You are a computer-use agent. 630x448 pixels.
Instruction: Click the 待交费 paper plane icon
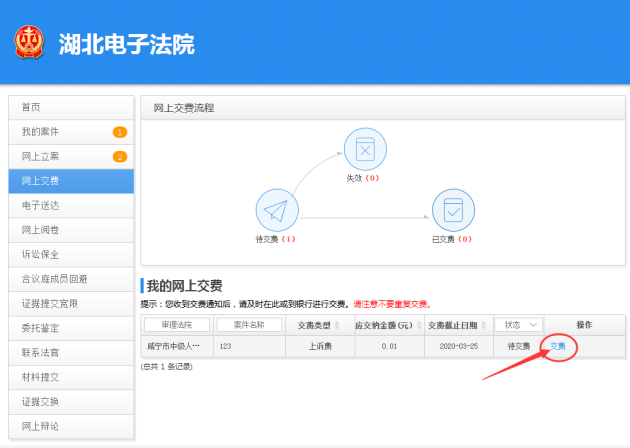(x=277, y=210)
